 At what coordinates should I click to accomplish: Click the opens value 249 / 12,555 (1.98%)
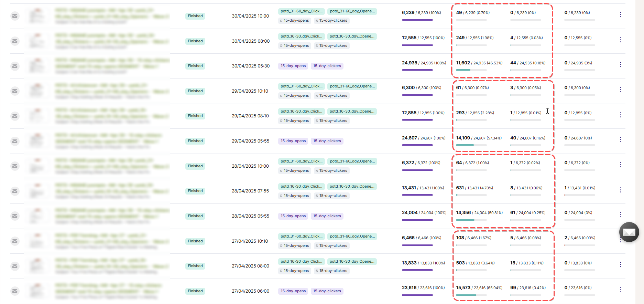[x=475, y=38]
